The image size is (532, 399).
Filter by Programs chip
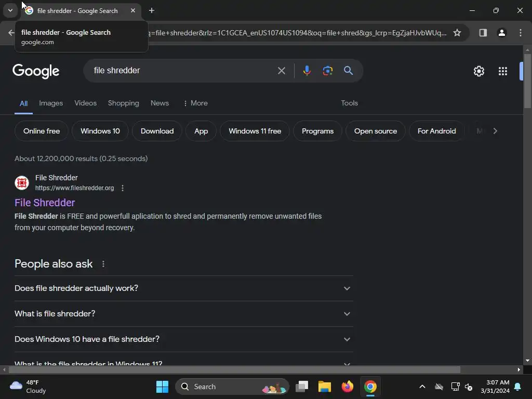[x=317, y=131]
